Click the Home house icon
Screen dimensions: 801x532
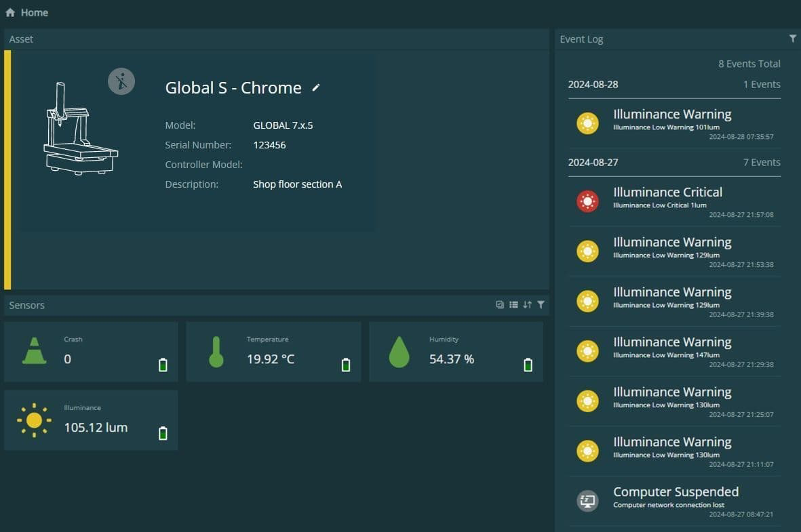click(10, 12)
